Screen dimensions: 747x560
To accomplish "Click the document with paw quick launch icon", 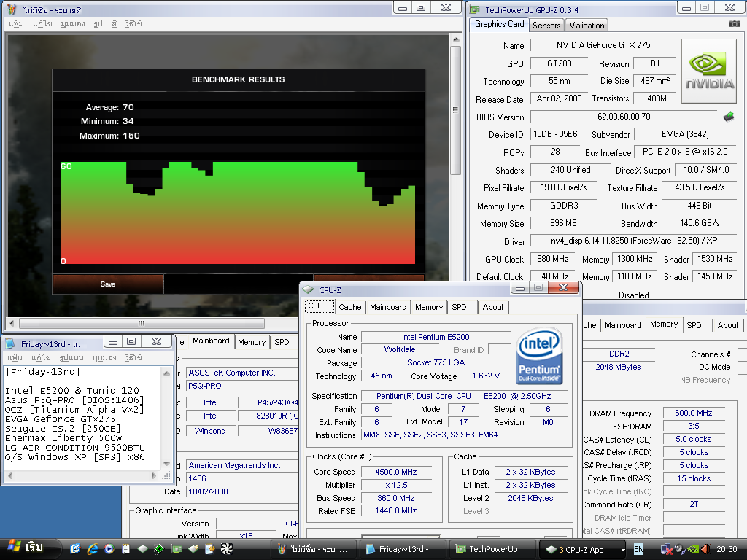I will tap(210, 549).
